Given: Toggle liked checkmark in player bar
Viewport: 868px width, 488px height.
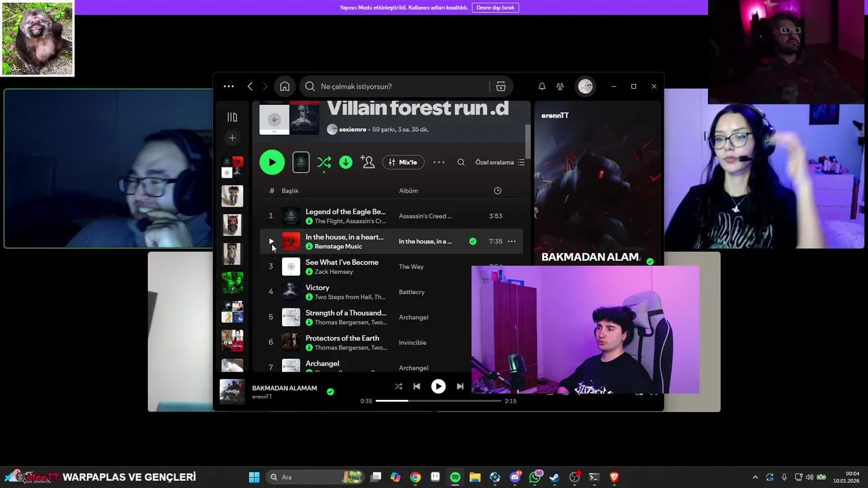Looking at the screenshot, I should pos(330,392).
